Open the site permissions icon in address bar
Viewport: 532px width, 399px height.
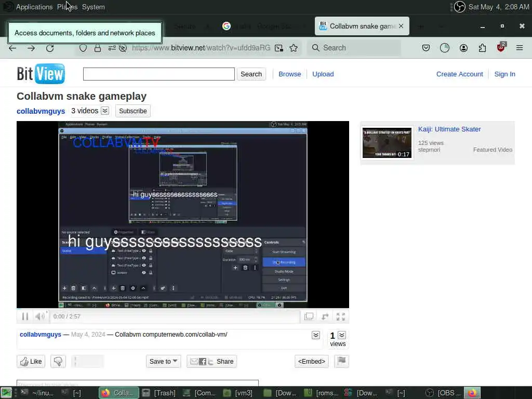pos(112,48)
